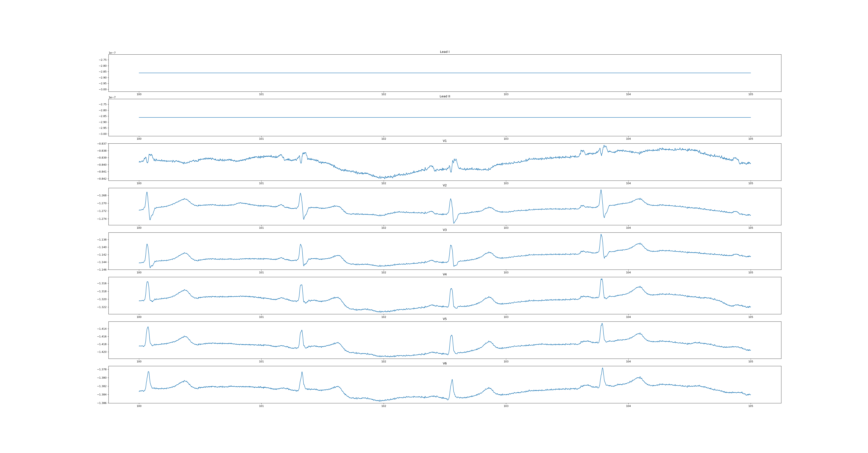Click the 102 x-axis tick under V1 plot
The image size is (868, 453).
pyautogui.click(x=384, y=183)
